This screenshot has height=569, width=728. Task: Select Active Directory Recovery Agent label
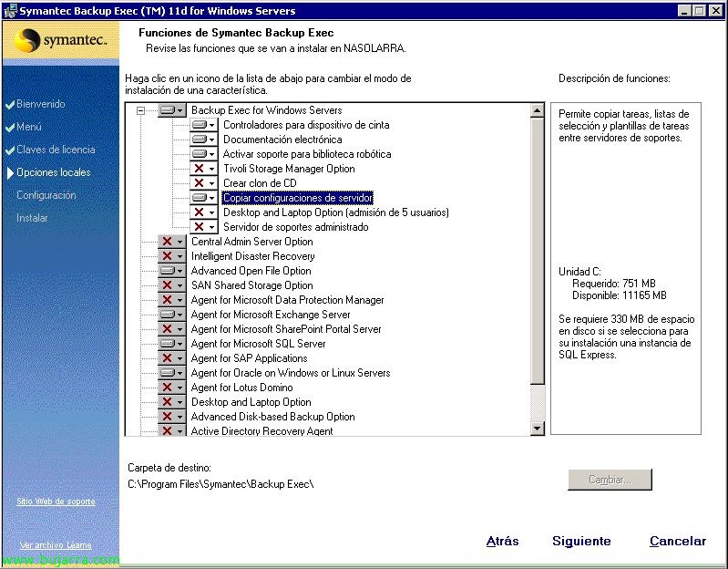pyautogui.click(x=261, y=430)
